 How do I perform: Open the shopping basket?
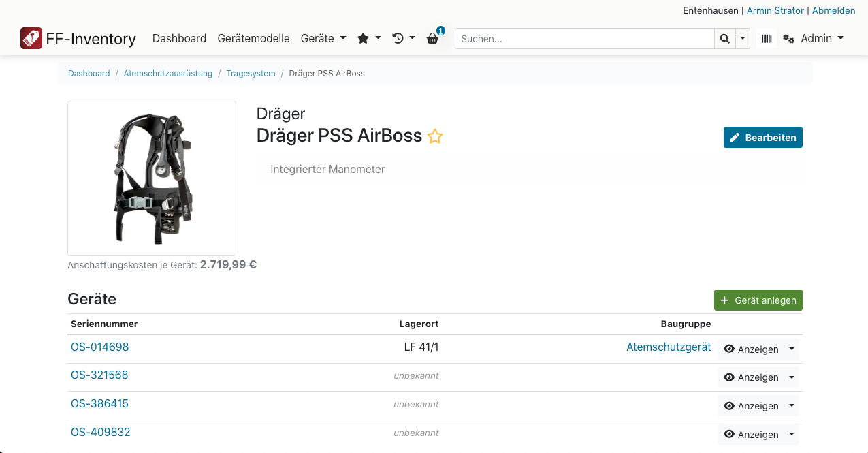[x=433, y=39]
